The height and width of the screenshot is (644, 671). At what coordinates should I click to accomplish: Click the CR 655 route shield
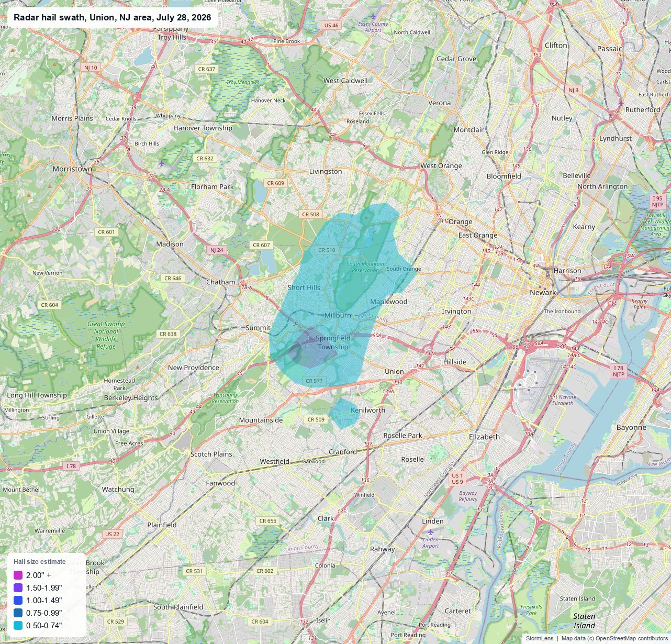click(268, 521)
